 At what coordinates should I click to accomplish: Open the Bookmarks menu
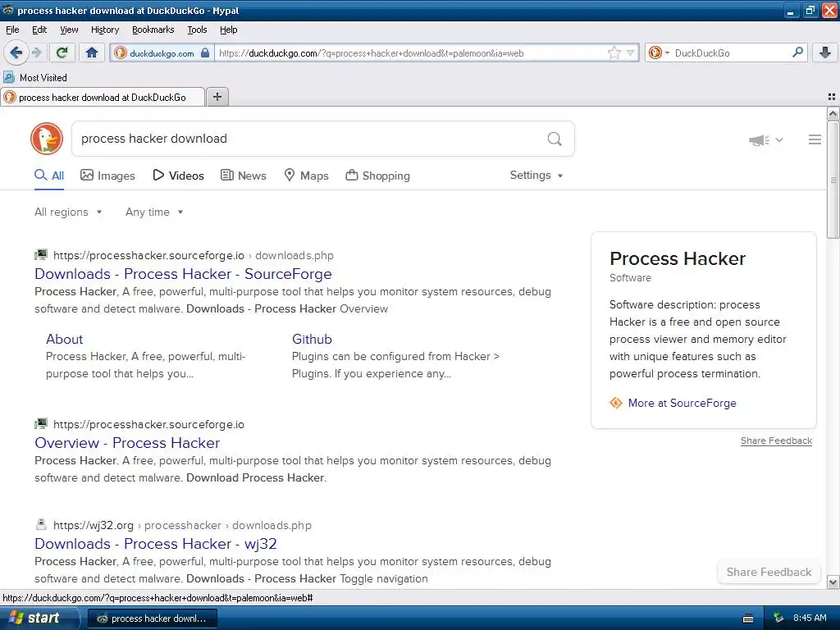[153, 30]
